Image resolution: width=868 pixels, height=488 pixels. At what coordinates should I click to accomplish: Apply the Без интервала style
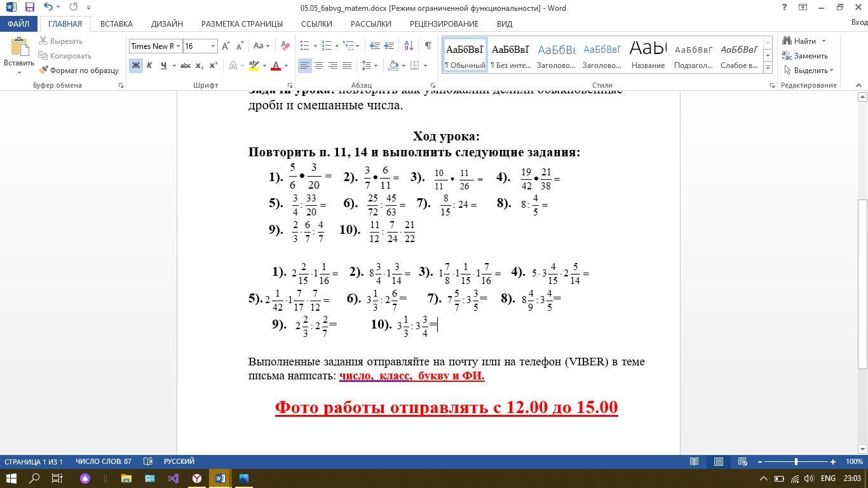click(510, 54)
